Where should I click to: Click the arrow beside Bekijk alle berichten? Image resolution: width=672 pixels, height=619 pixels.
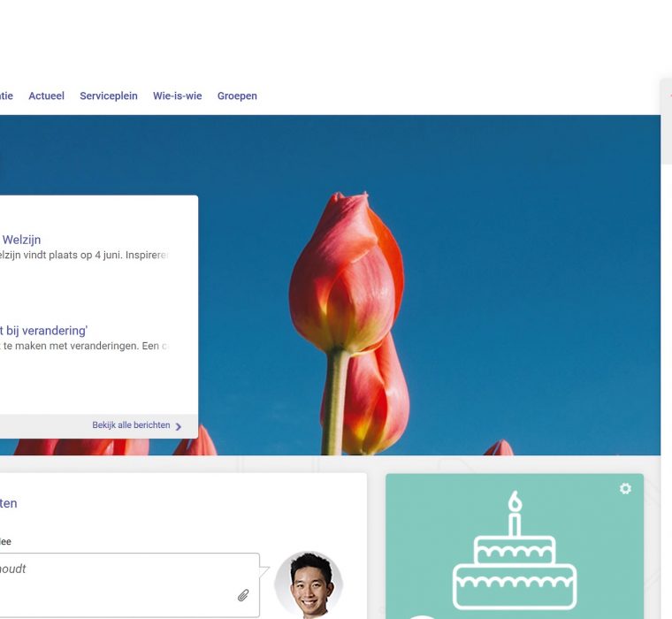[x=179, y=426]
